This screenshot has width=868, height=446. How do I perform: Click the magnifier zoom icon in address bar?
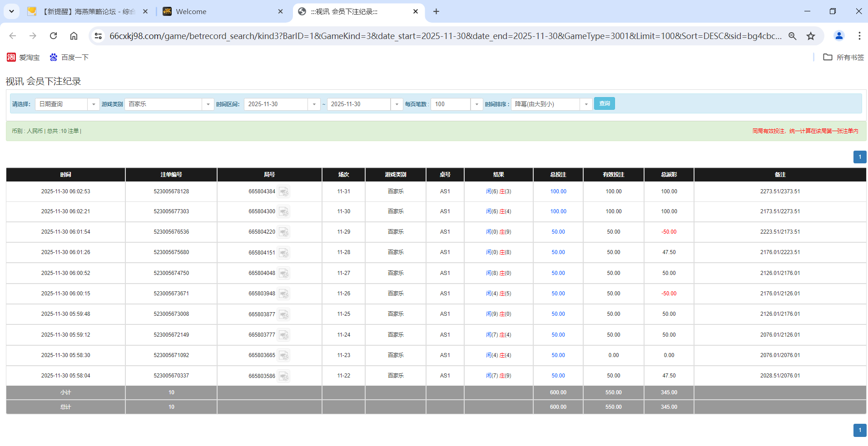click(x=792, y=36)
